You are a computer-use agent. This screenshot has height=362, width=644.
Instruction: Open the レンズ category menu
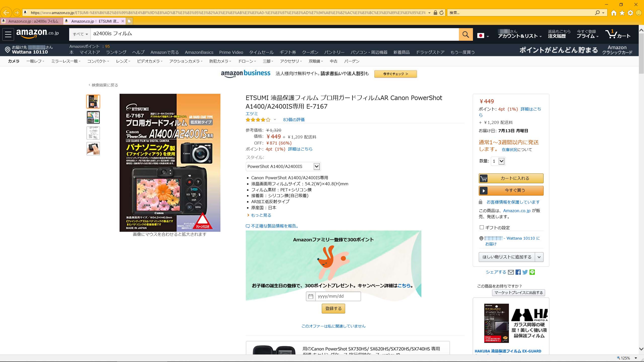tap(123, 61)
